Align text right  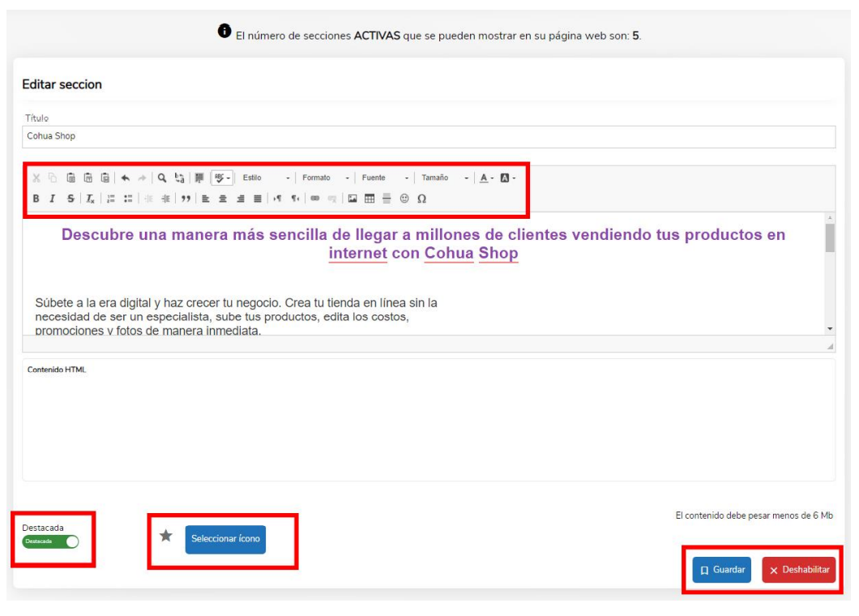point(241,199)
